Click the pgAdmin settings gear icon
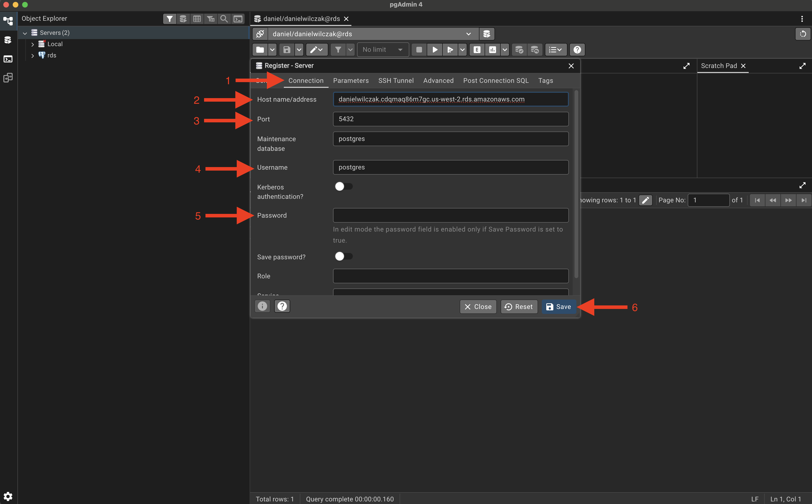This screenshot has height=504, width=812. coord(8,496)
